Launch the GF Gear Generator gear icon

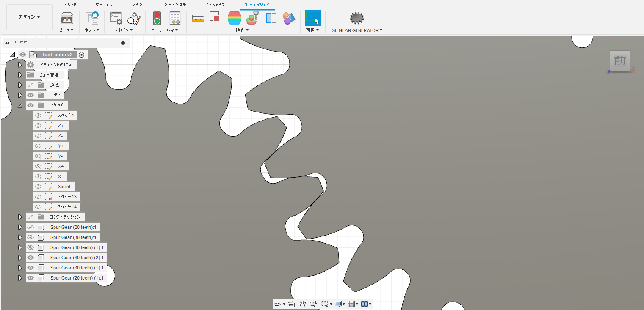coord(357,18)
